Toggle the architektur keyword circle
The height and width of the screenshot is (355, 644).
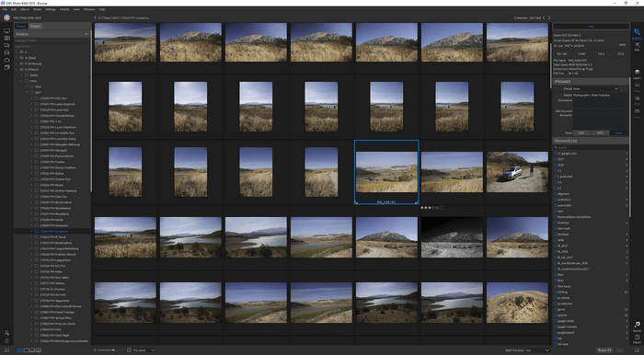(556, 200)
